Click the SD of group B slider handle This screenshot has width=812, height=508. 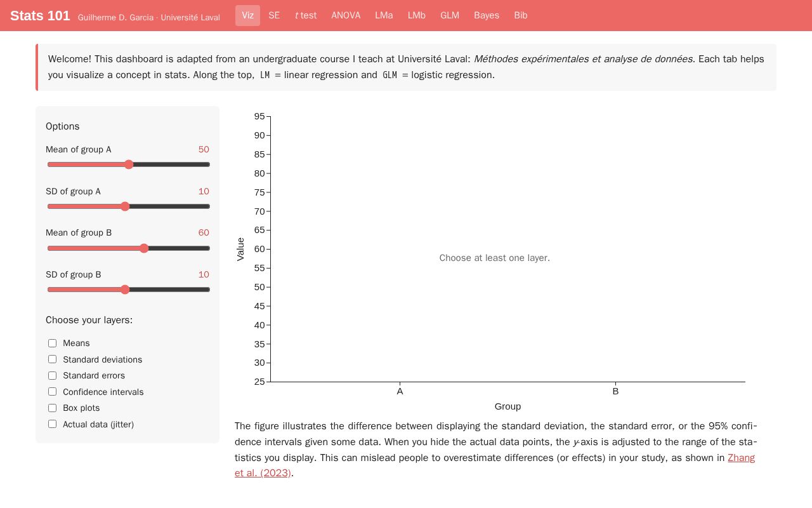coord(125,290)
